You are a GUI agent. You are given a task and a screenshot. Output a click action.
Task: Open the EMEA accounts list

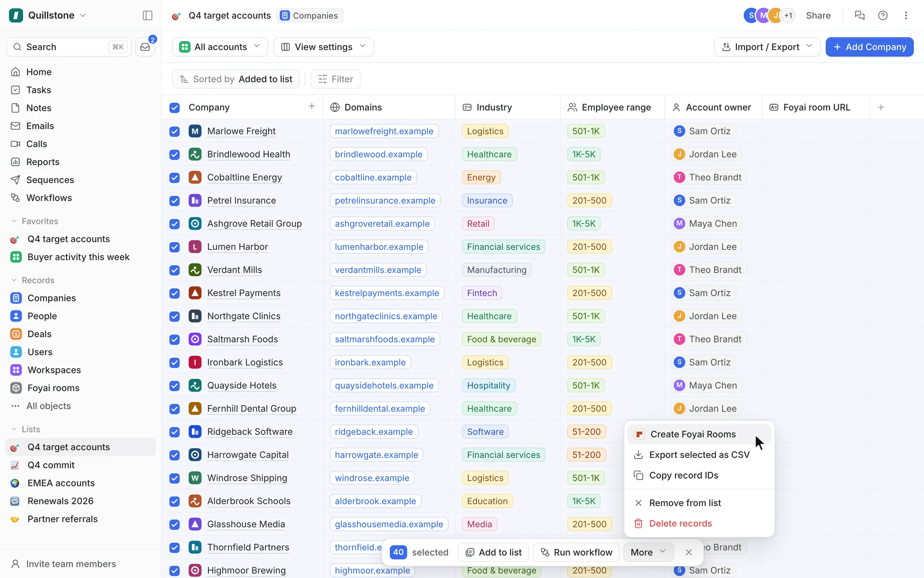(x=61, y=483)
